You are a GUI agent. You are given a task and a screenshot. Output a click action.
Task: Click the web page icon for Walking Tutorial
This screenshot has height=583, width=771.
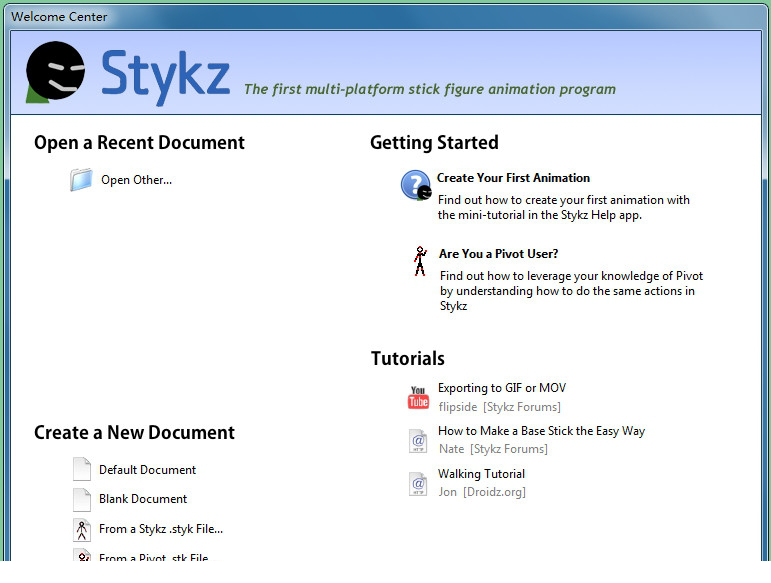click(418, 484)
